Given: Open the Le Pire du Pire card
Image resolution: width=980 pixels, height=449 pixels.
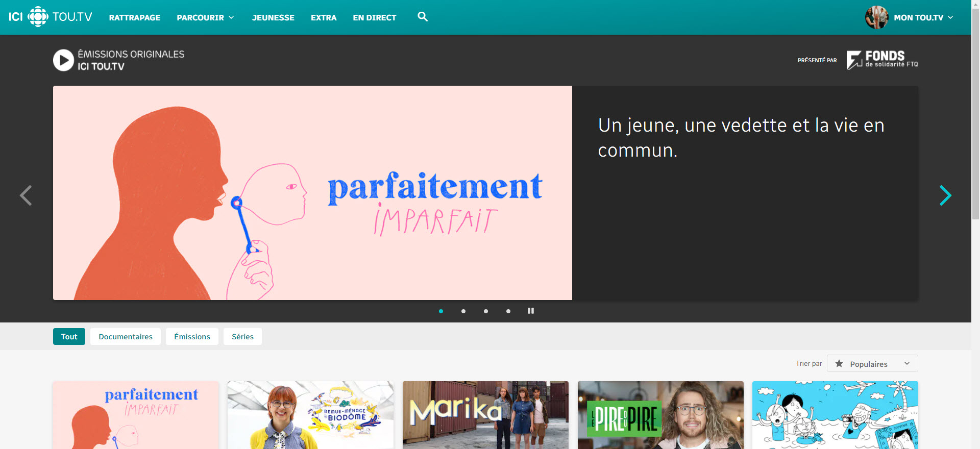Looking at the screenshot, I should point(660,415).
